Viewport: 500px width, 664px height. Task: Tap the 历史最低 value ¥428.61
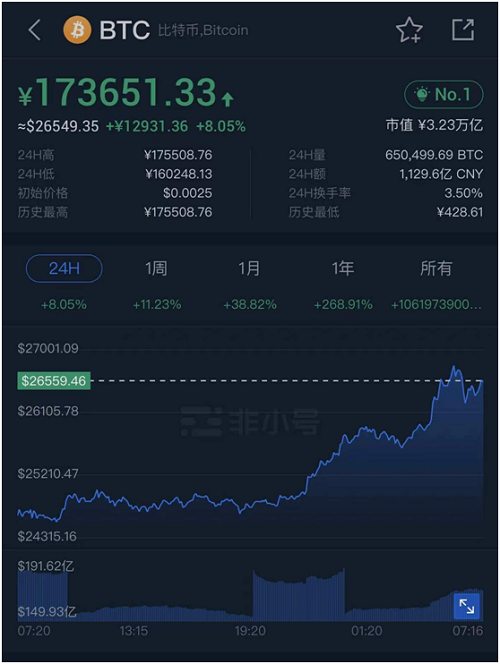pos(460,212)
